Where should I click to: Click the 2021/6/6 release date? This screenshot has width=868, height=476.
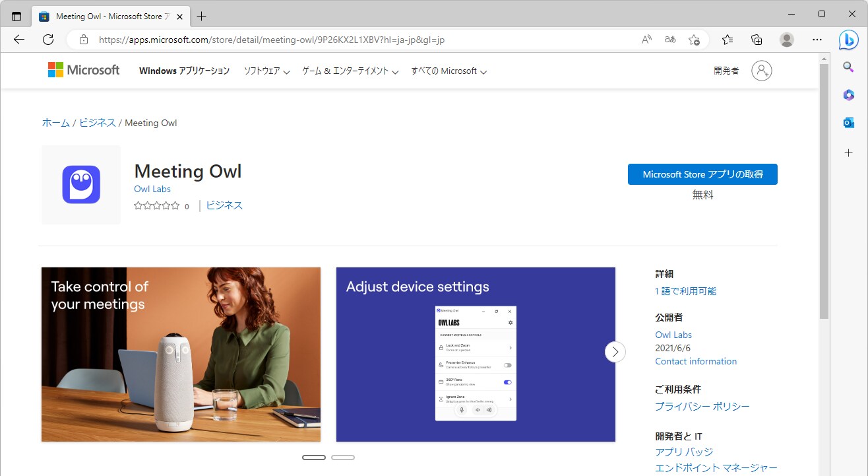point(673,348)
